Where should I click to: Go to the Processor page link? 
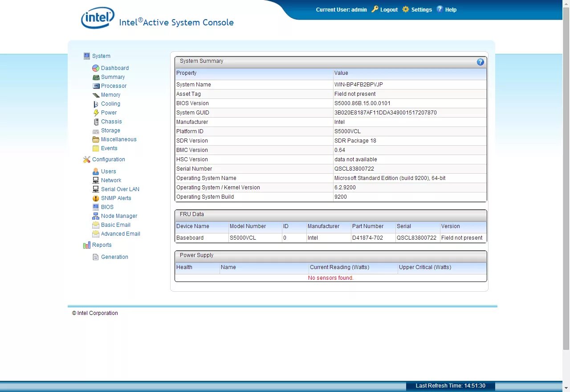click(114, 86)
